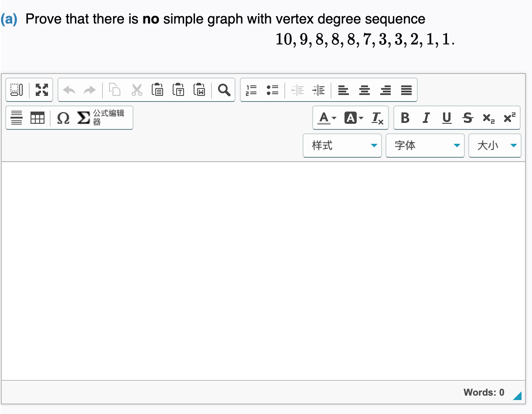
Task: Center align the text
Action: click(365, 90)
